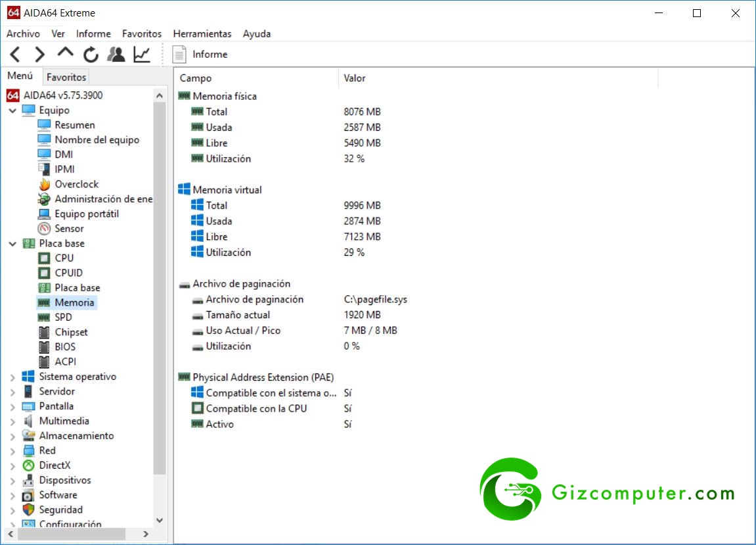Click the tree scroll-down arrow
Image resolution: width=756 pixels, height=545 pixels.
(160, 521)
